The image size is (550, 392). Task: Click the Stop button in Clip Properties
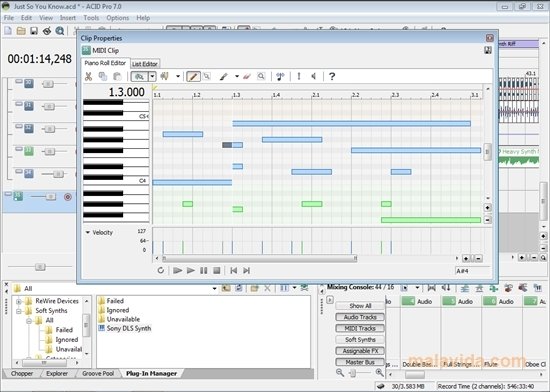tap(217, 270)
